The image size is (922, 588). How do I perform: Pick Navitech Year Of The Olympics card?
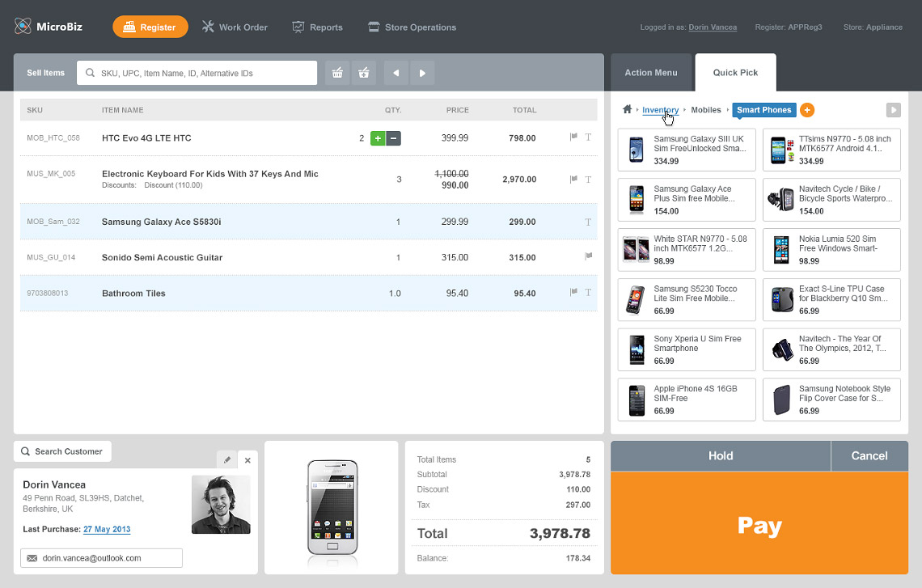tap(831, 350)
